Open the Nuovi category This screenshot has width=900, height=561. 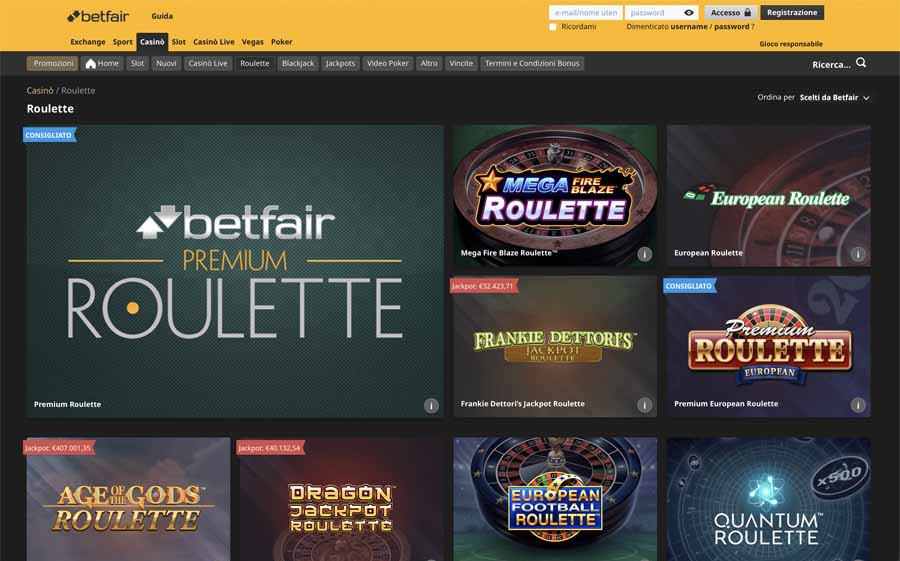coord(166,63)
